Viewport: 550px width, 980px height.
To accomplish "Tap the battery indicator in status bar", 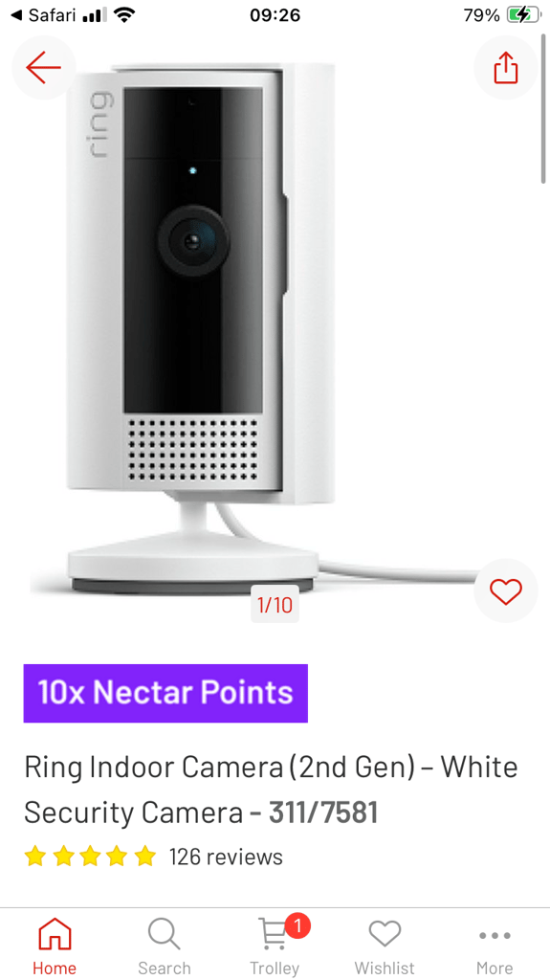I will pos(522,15).
